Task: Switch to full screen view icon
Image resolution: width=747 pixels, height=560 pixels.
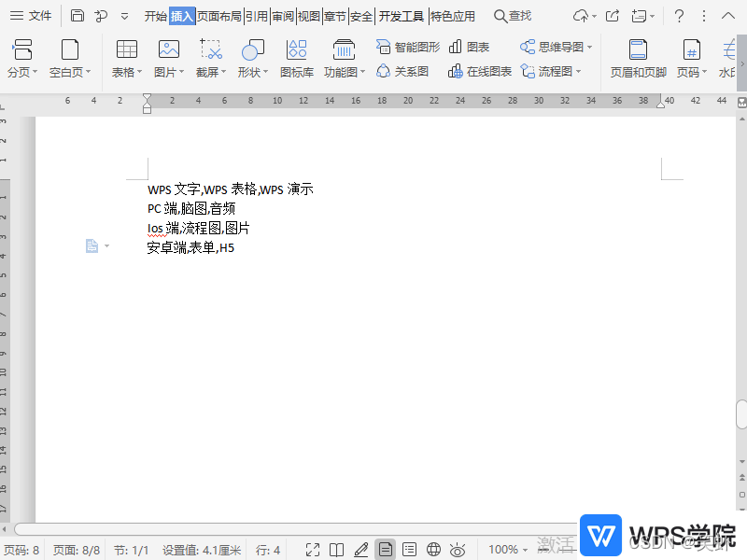Action: [x=313, y=550]
